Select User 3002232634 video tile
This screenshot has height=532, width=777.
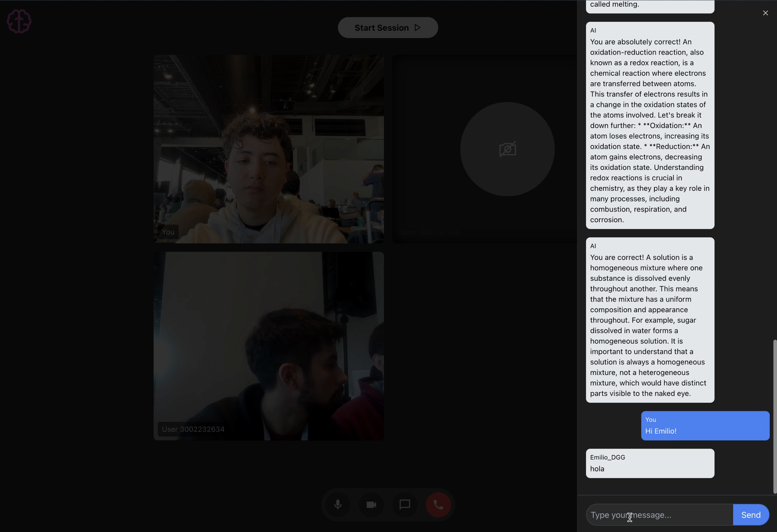(x=269, y=346)
